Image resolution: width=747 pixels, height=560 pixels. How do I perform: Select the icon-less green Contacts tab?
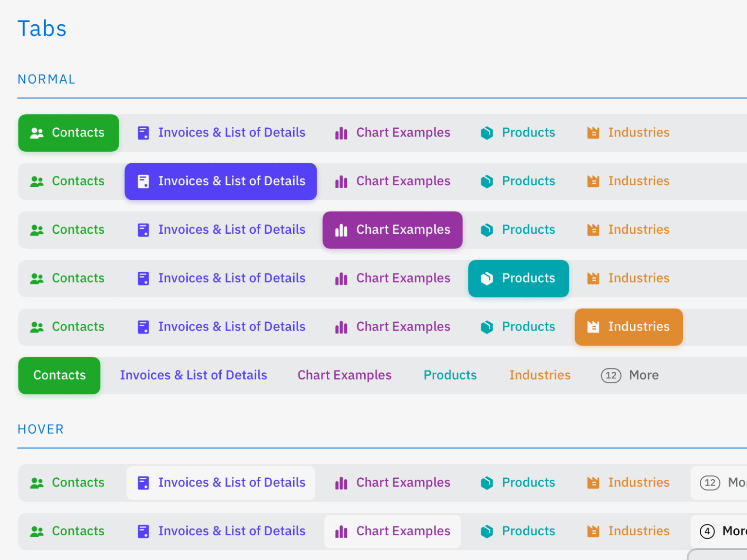[x=59, y=375]
